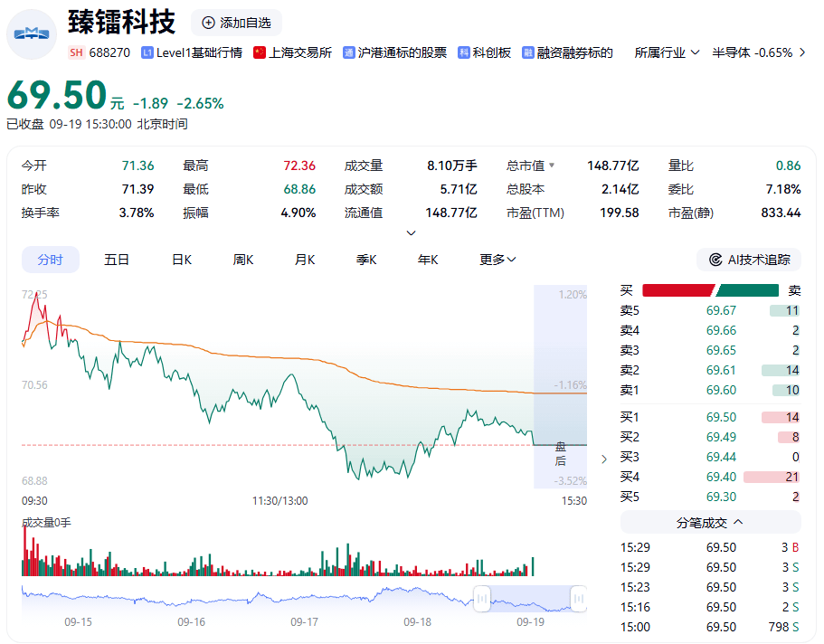The width and height of the screenshot is (824, 644).
Task: Click the 买1 row at 69.50
Action: pyautogui.click(x=711, y=417)
